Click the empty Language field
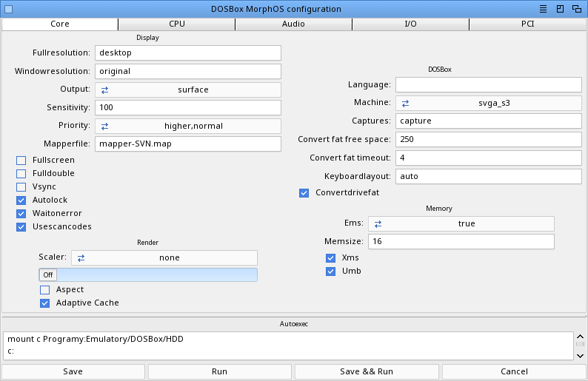The width and height of the screenshot is (588, 381). click(489, 84)
